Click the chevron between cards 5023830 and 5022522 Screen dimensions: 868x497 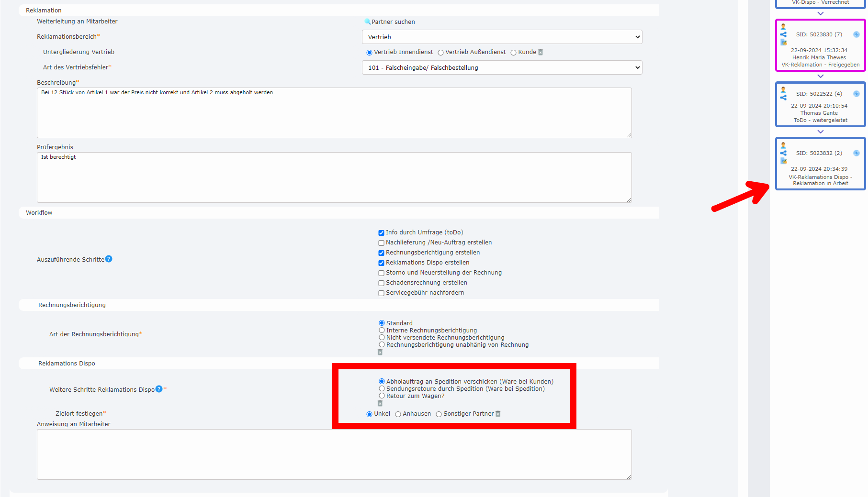(x=820, y=77)
